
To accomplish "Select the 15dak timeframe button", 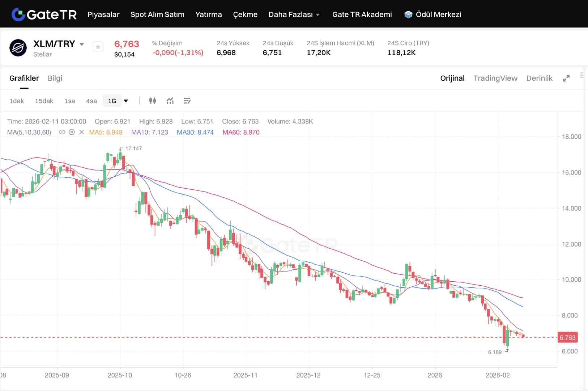I will coord(44,101).
